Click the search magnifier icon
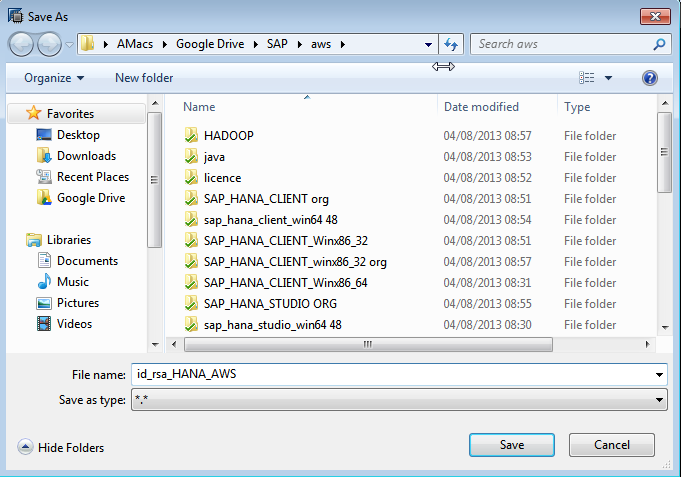 [659, 44]
